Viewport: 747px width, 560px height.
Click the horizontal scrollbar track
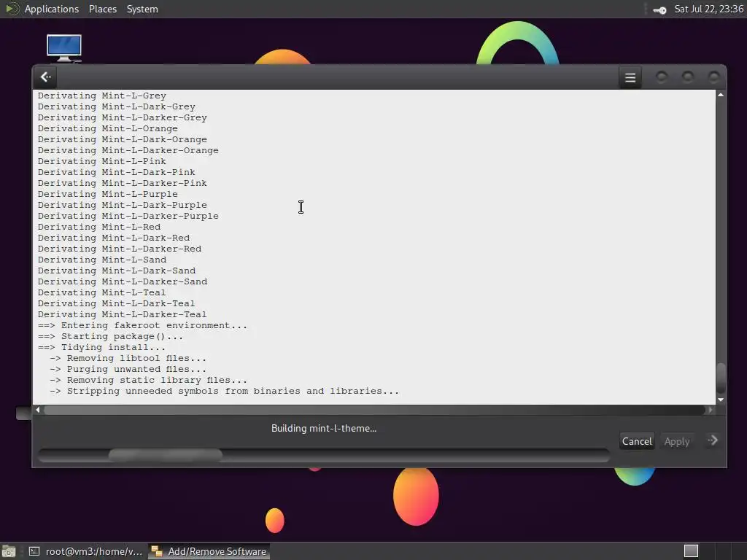[x=374, y=410]
